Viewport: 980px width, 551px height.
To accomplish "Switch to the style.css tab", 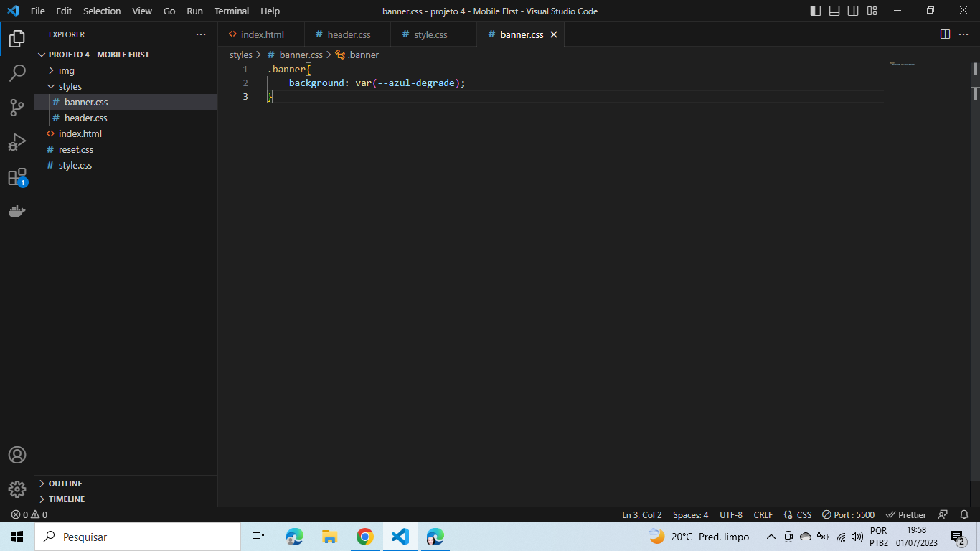I will pyautogui.click(x=433, y=34).
